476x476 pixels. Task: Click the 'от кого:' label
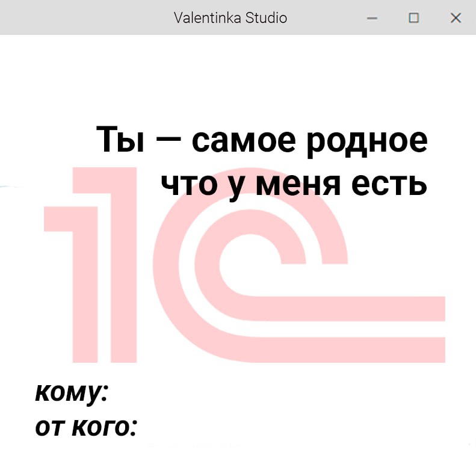[86, 427]
